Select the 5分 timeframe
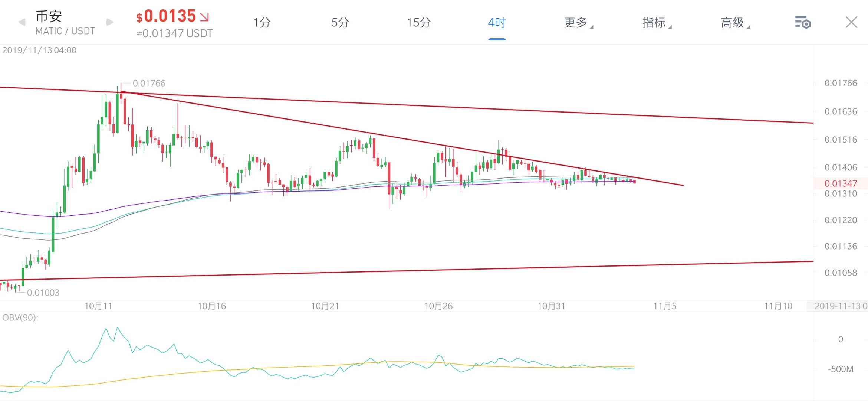The height and width of the screenshot is (401, 868). pos(340,23)
